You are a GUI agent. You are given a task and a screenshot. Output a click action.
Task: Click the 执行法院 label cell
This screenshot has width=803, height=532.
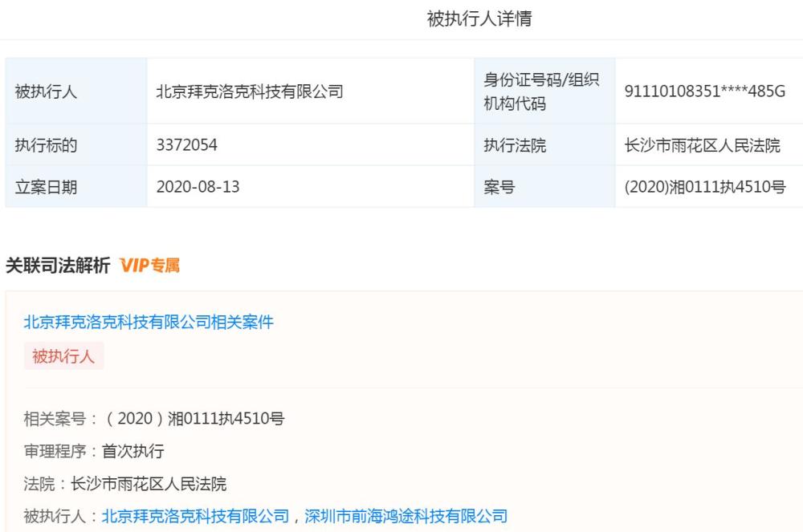click(545, 144)
